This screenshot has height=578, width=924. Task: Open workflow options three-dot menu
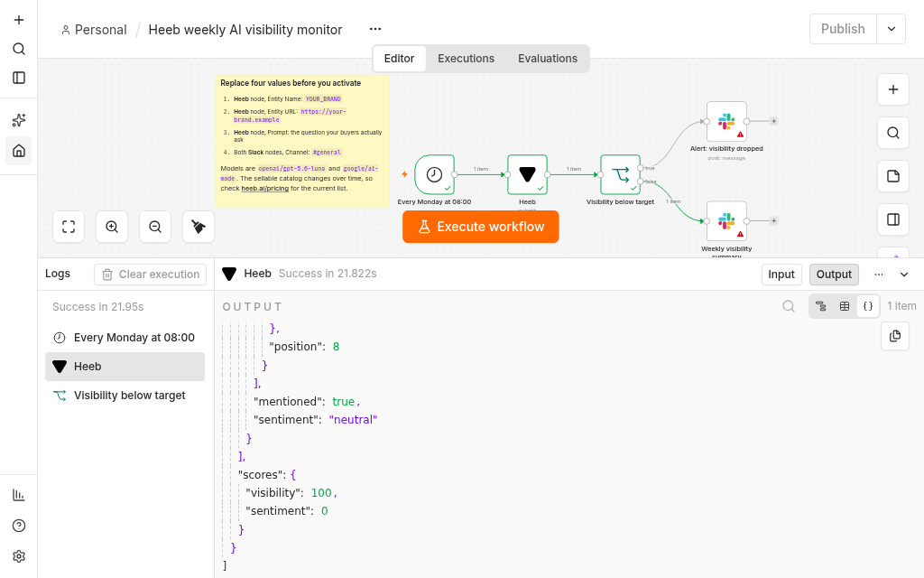(x=375, y=29)
